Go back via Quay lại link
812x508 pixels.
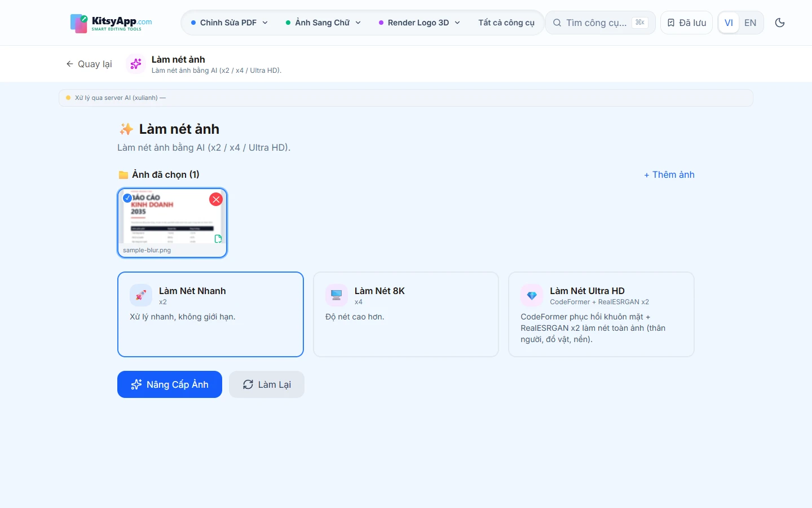[89, 64]
